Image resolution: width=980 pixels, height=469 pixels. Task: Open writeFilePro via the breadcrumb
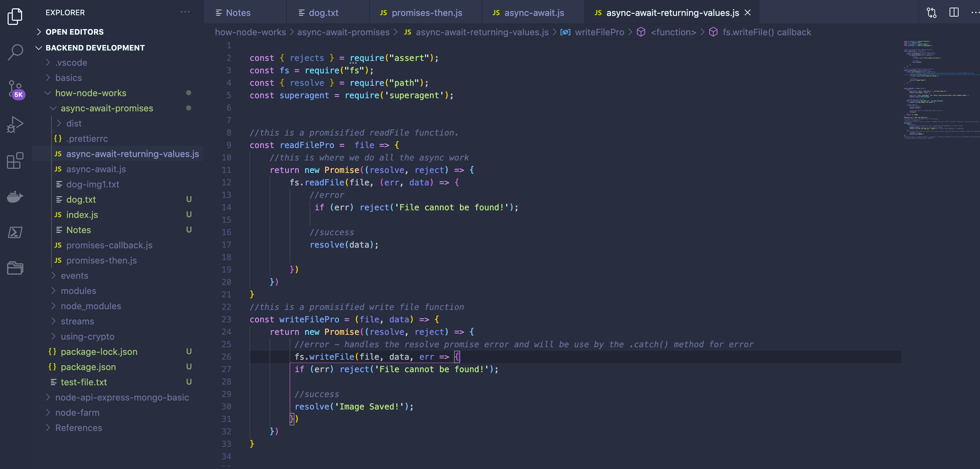[x=600, y=32]
